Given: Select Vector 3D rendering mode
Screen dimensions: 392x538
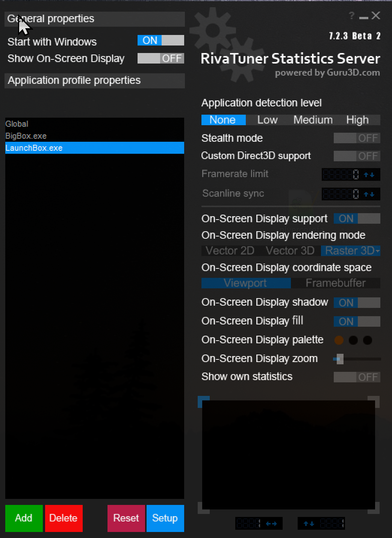Looking at the screenshot, I should 290,251.
